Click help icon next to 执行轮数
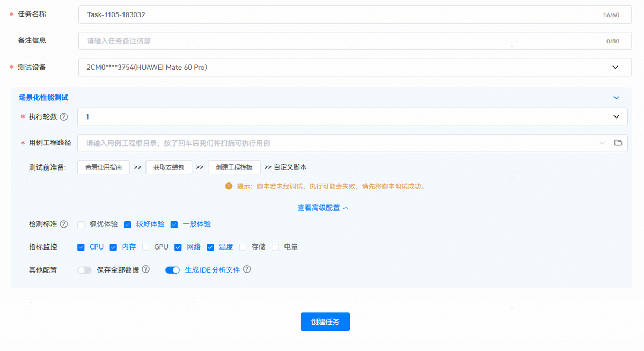644x351 pixels. (x=64, y=117)
